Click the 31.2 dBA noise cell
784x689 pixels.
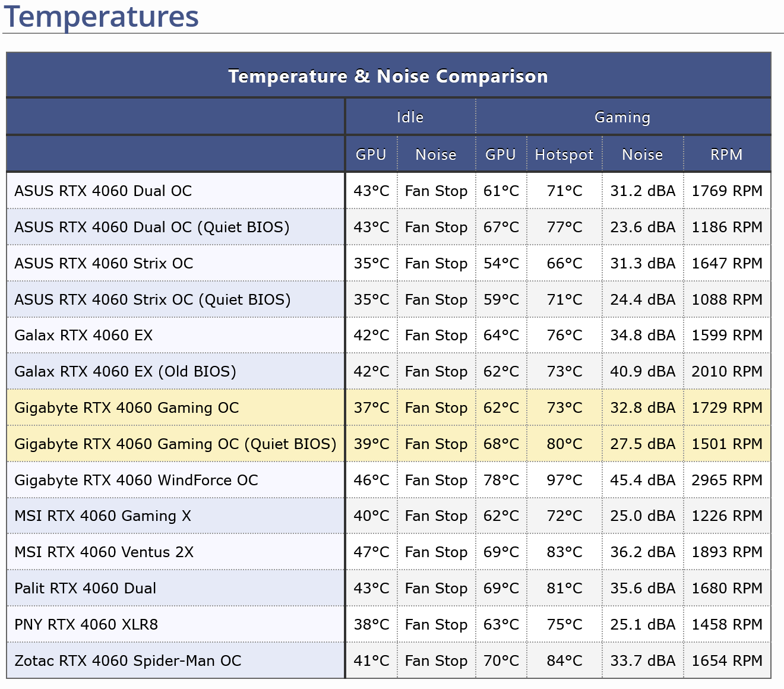pos(643,191)
